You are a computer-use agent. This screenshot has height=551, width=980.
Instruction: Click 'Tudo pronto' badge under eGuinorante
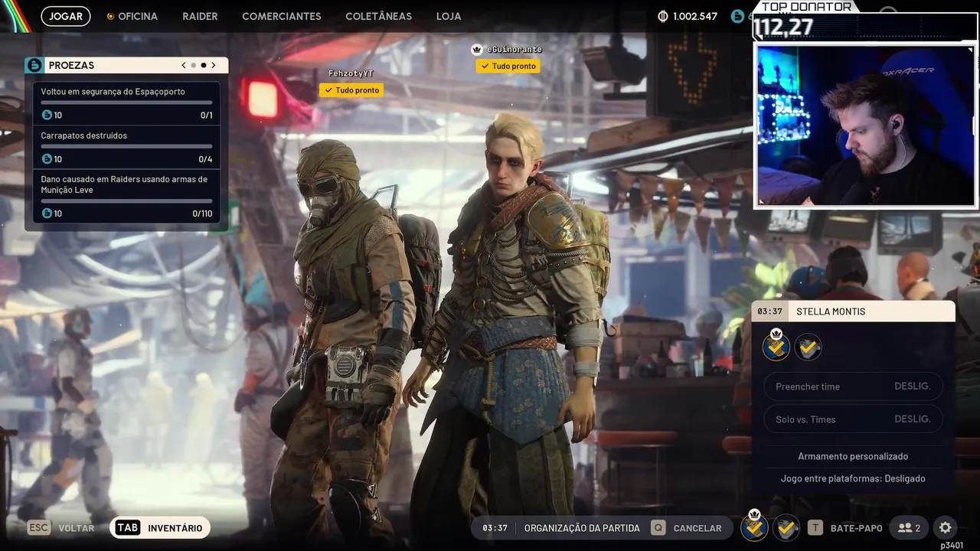(x=508, y=66)
